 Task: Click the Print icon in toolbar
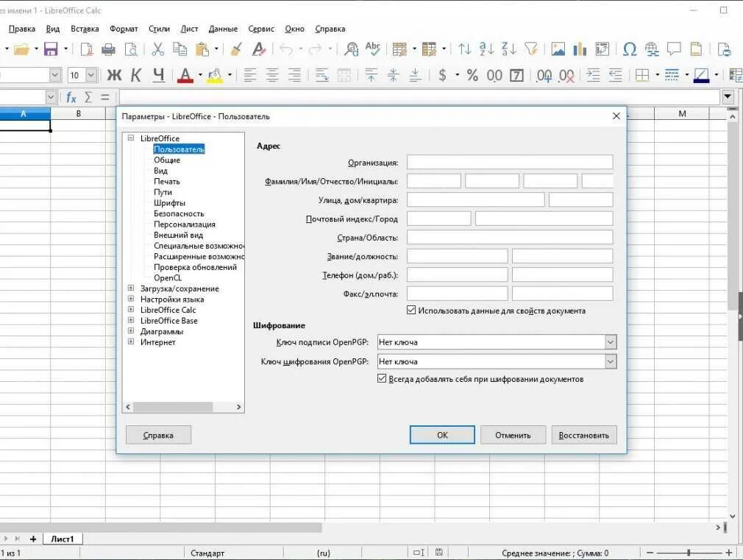pos(109,49)
